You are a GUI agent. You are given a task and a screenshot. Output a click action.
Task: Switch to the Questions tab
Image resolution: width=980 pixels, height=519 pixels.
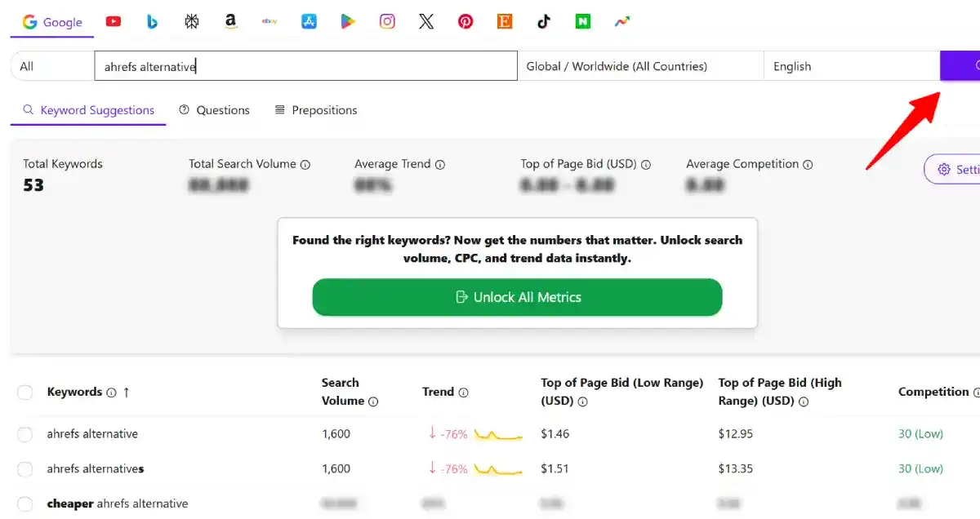click(215, 110)
